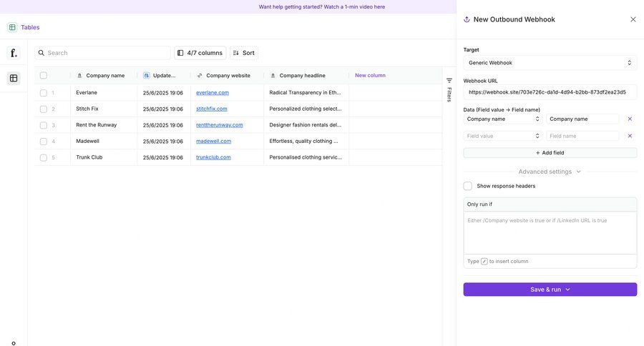The height and width of the screenshot is (346, 644).
Task: Select the Madewell row checkbox
Action: pyautogui.click(x=44, y=142)
